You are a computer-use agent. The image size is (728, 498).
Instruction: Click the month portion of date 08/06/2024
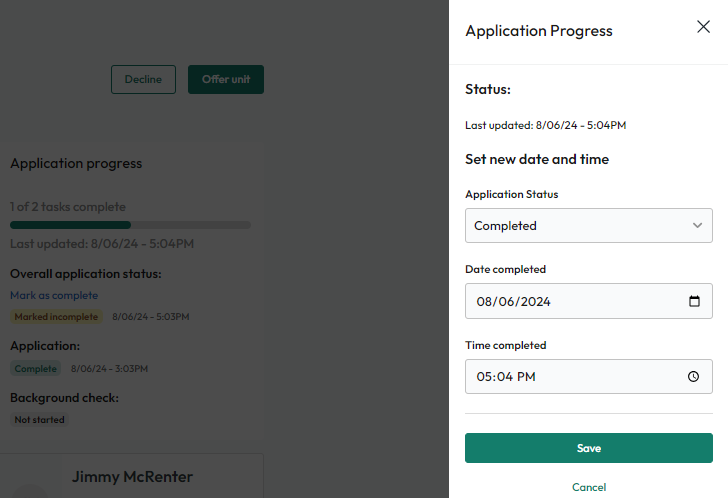(484, 302)
